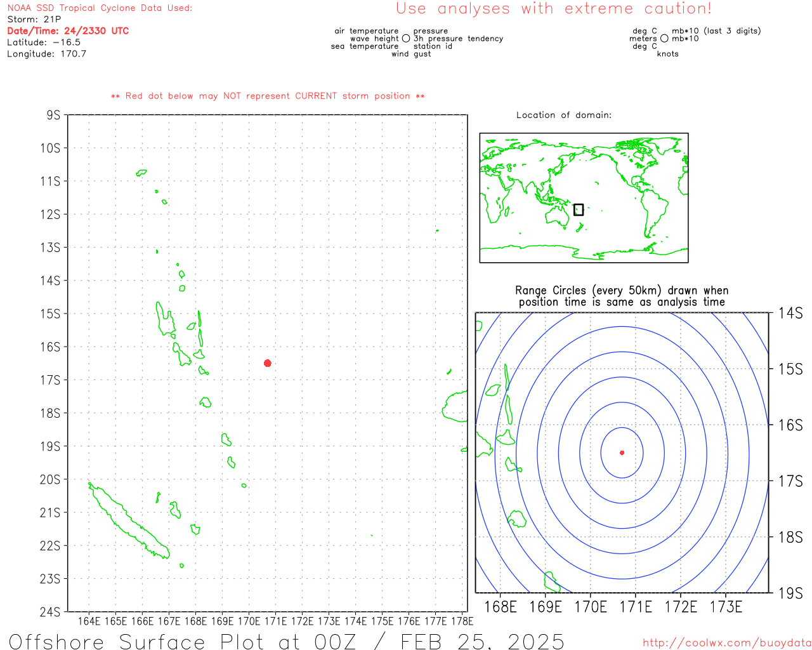The image size is (812, 650).
Task: Click the black domain box on world map
Action: [x=579, y=209]
